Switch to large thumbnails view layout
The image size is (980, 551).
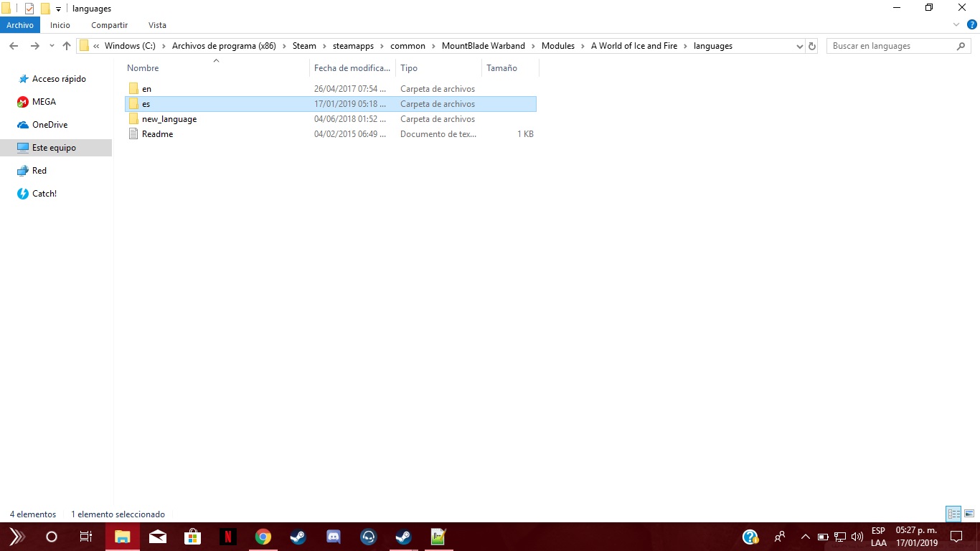(969, 514)
